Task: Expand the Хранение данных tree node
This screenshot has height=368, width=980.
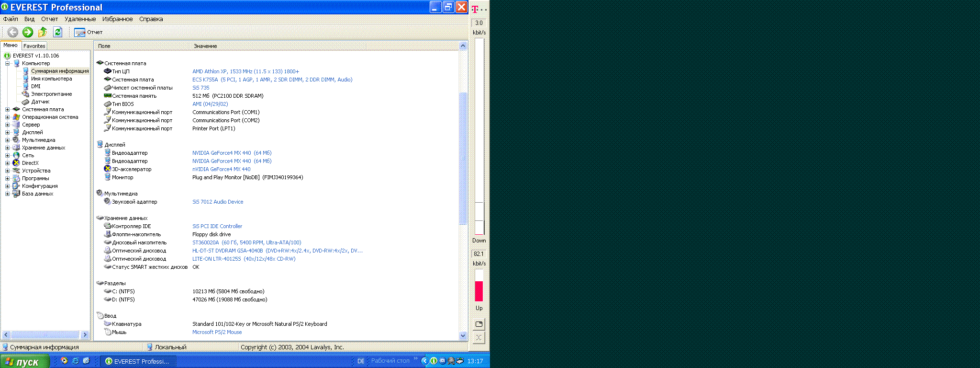Action: coord(7,148)
